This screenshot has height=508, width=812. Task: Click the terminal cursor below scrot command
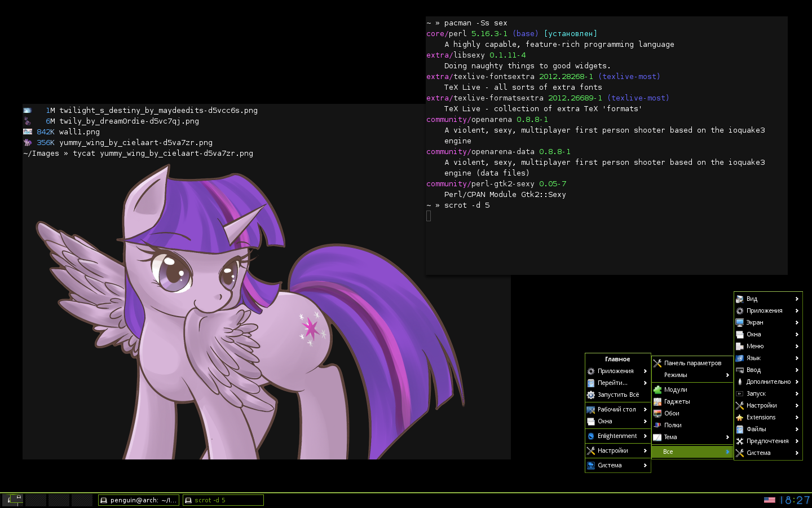[429, 216]
